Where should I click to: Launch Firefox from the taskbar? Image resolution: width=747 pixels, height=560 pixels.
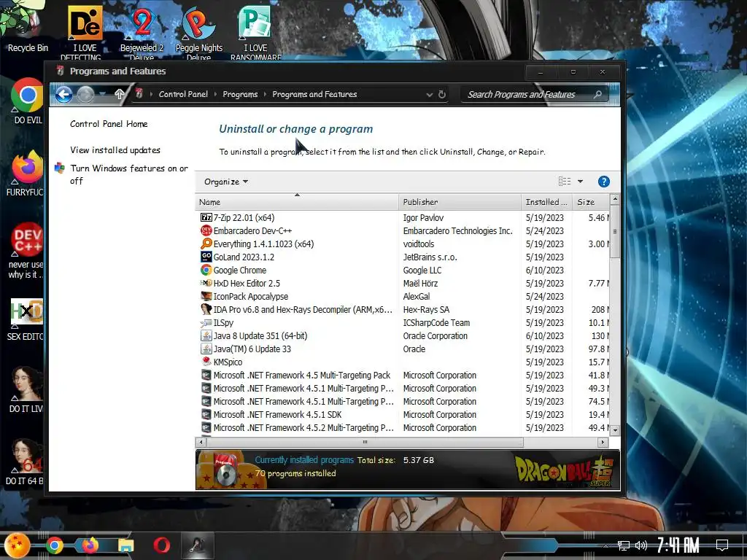pyautogui.click(x=90, y=545)
